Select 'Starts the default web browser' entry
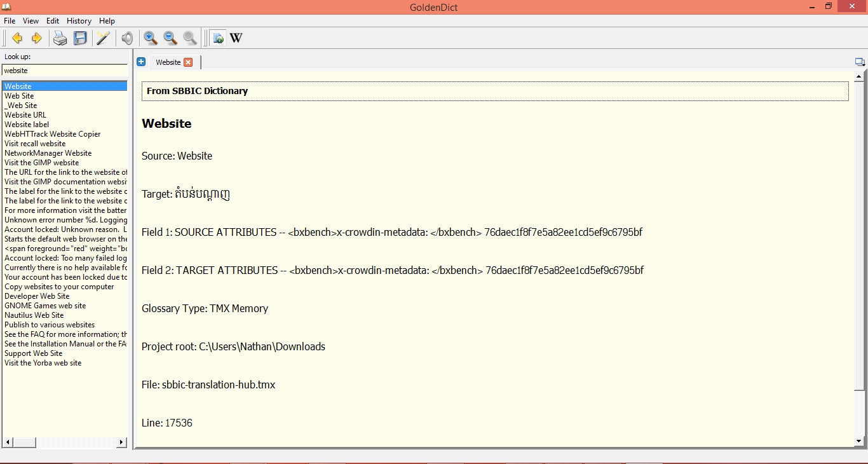The image size is (868, 464). 65,239
